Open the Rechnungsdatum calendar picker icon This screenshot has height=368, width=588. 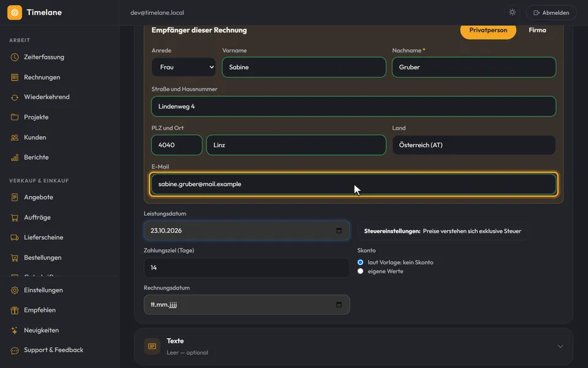click(339, 305)
